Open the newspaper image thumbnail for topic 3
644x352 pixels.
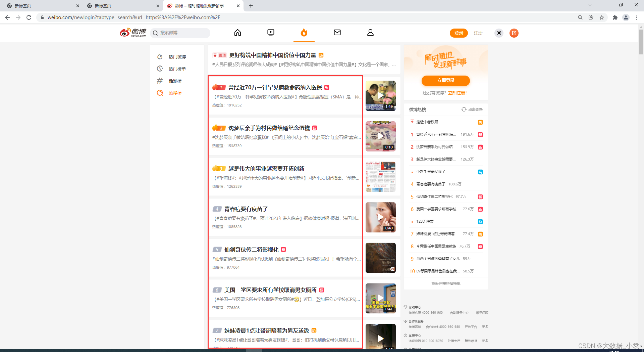(x=381, y=177)
